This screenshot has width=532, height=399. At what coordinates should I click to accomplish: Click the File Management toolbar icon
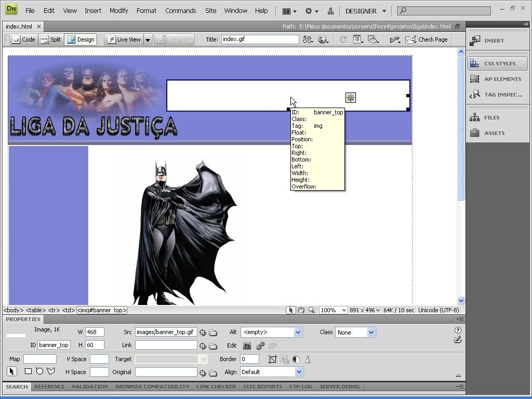(x=308, y=39)
